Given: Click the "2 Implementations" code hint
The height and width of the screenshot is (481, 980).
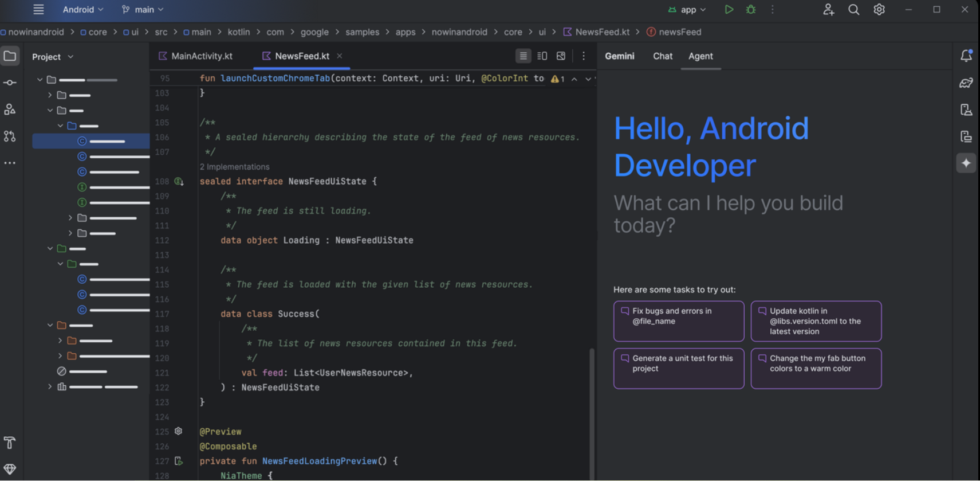Looking at the screenshot, I should (234, 167).
